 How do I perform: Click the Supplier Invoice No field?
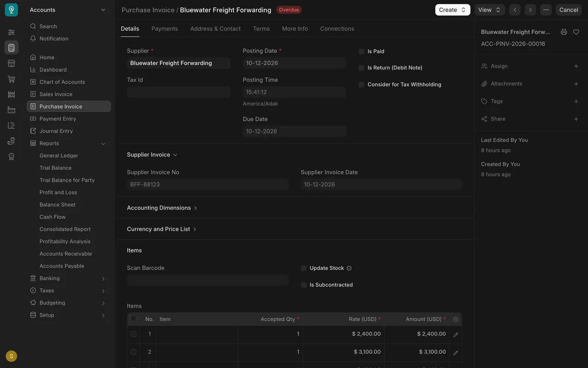click(x=208, y=184)
